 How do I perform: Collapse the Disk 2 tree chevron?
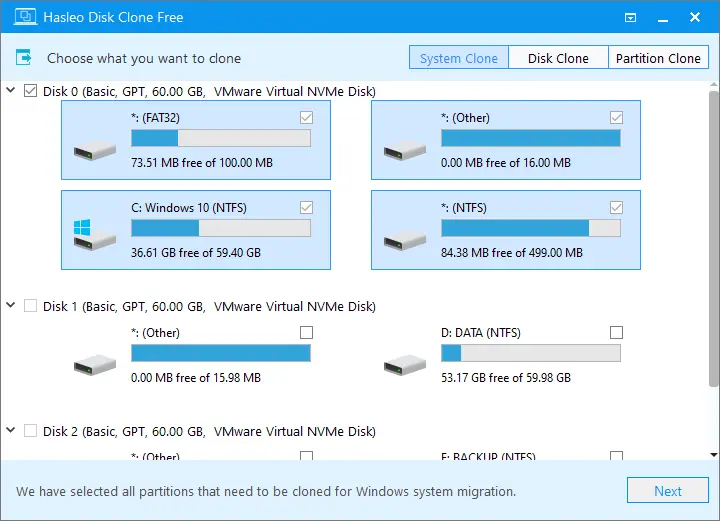click(11, 431)
